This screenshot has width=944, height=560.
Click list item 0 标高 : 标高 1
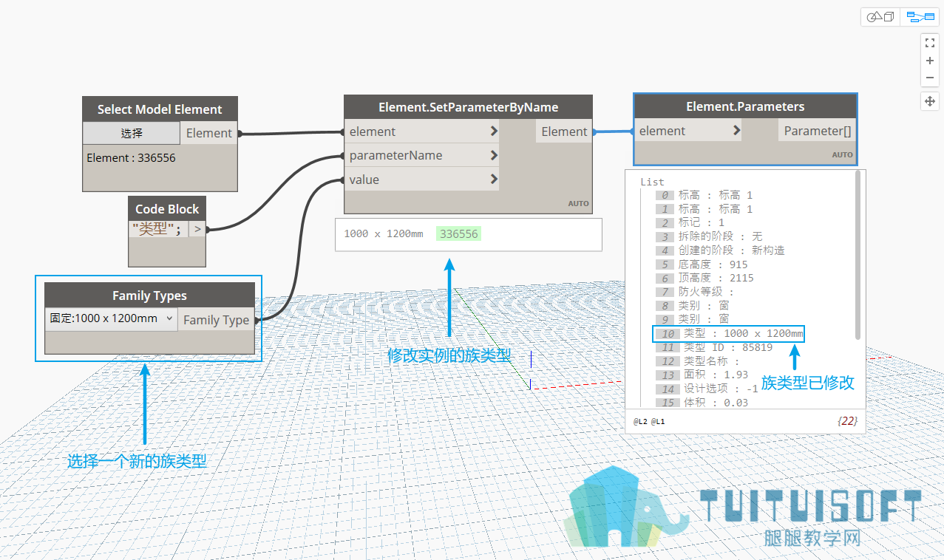coord(704,195)
